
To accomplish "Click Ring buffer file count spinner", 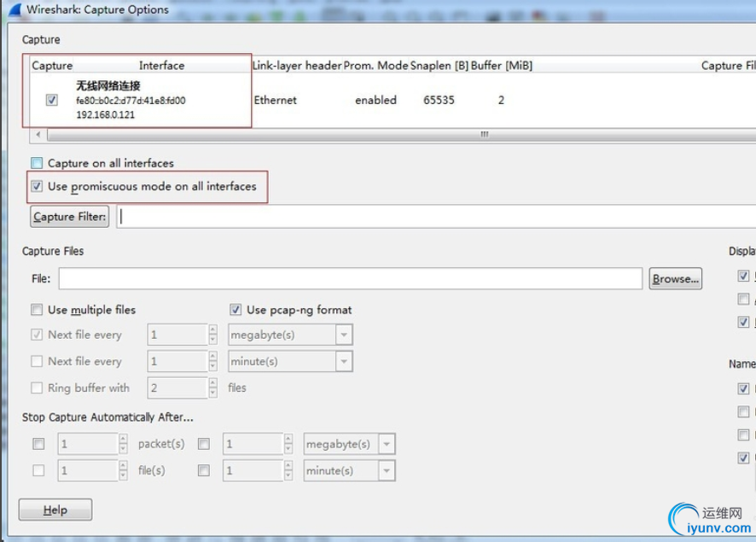I will coord(183,388).
